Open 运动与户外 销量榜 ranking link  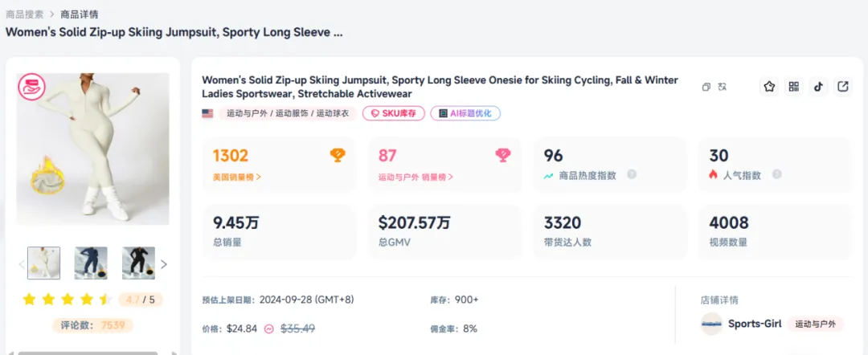coord(416,177)
